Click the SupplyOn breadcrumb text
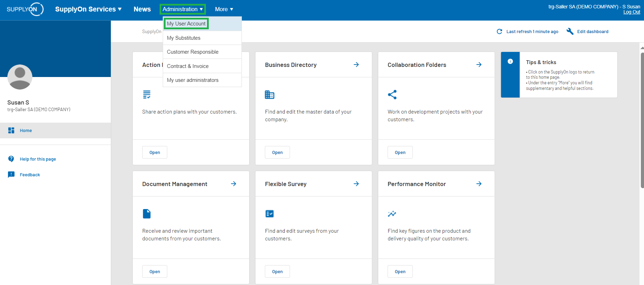Screen dimensions: 644x285 pos(152,32)
